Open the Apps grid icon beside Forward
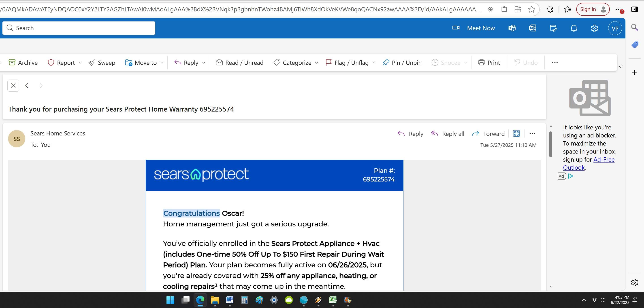The image size is (644, 308). point(516,133)
